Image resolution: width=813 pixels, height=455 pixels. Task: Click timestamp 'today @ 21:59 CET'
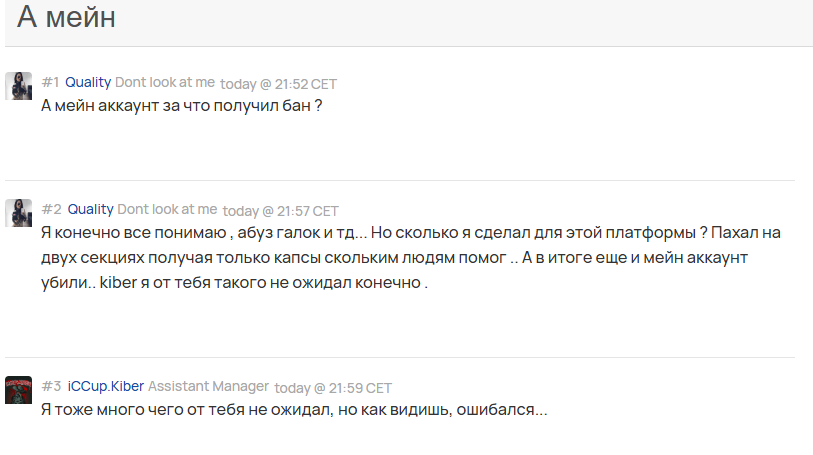click(333, 388)
